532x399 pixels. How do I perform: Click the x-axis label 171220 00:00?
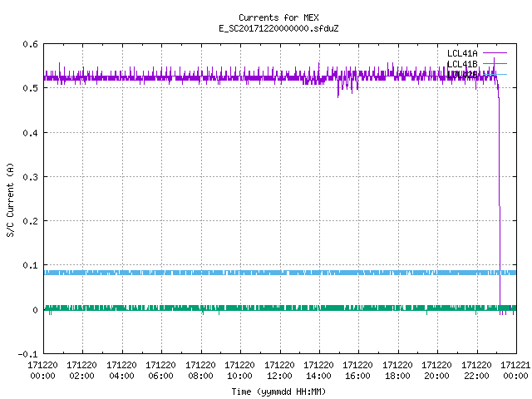coord(42,371)
